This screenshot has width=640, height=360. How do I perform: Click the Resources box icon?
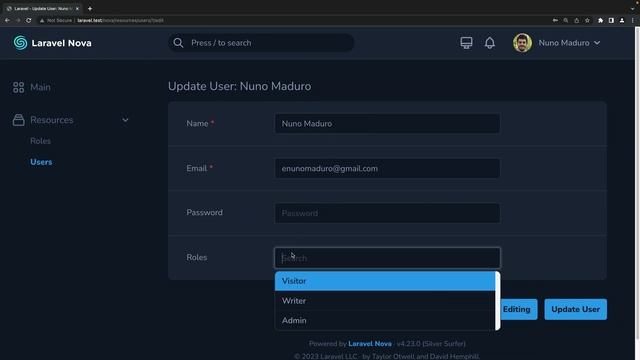coord(18,120)
